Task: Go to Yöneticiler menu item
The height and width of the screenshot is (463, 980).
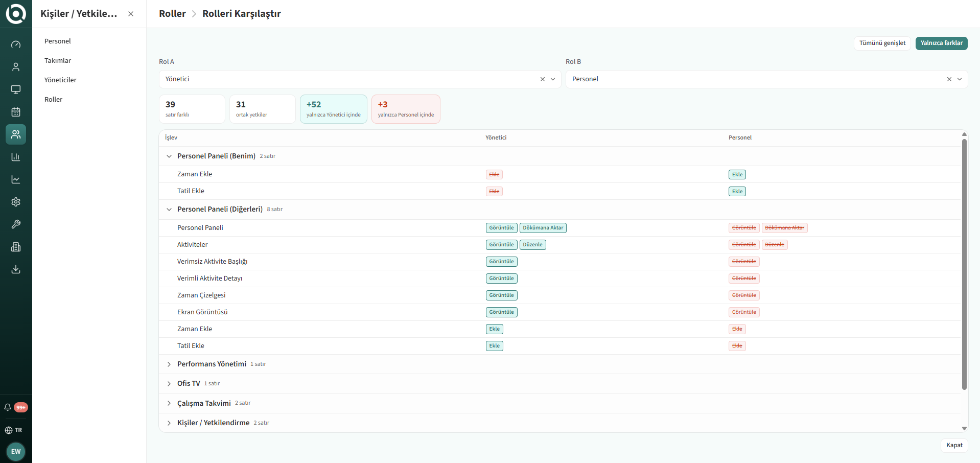Action: click(x=60, y=80)
